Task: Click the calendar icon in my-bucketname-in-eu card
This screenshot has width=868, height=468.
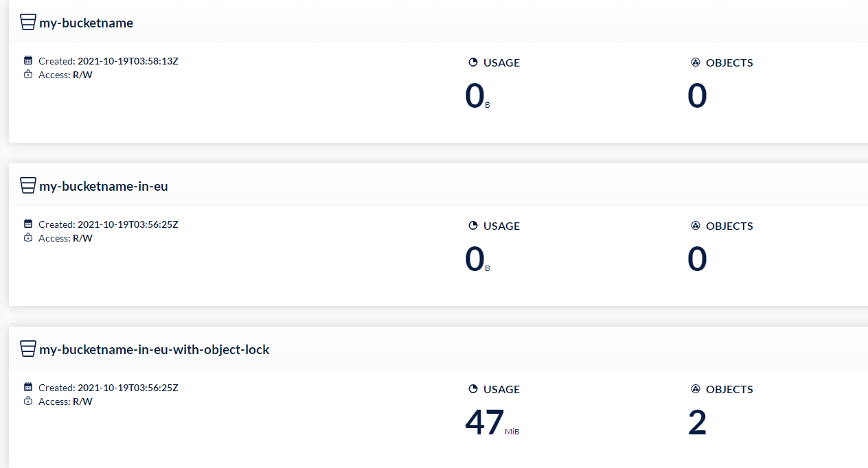Action: (28, 224)
